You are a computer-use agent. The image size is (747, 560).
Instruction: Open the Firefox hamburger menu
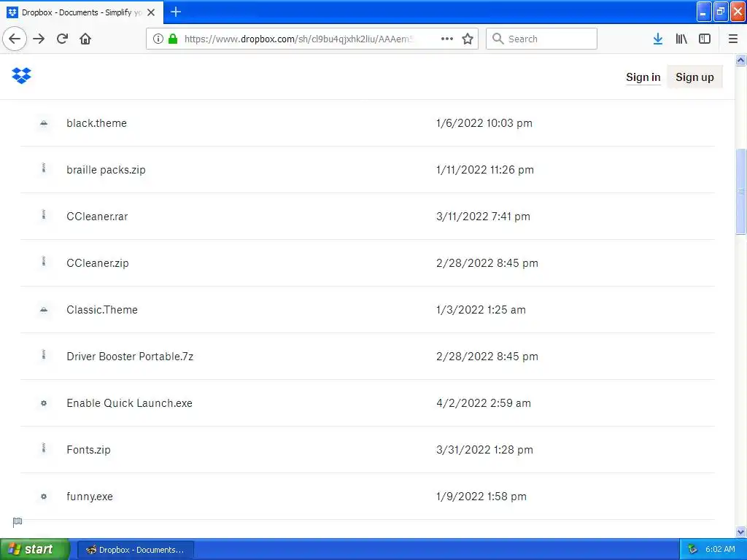(733, 39)
